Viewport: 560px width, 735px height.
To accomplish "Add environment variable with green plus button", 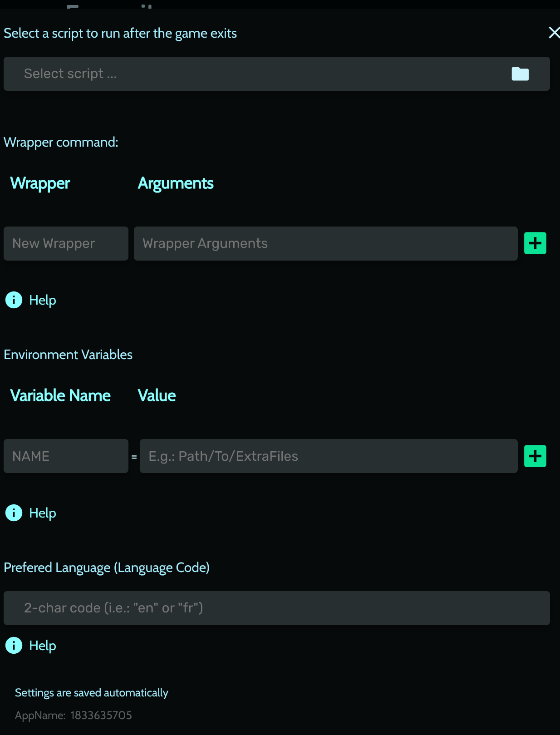I will 535,456.
